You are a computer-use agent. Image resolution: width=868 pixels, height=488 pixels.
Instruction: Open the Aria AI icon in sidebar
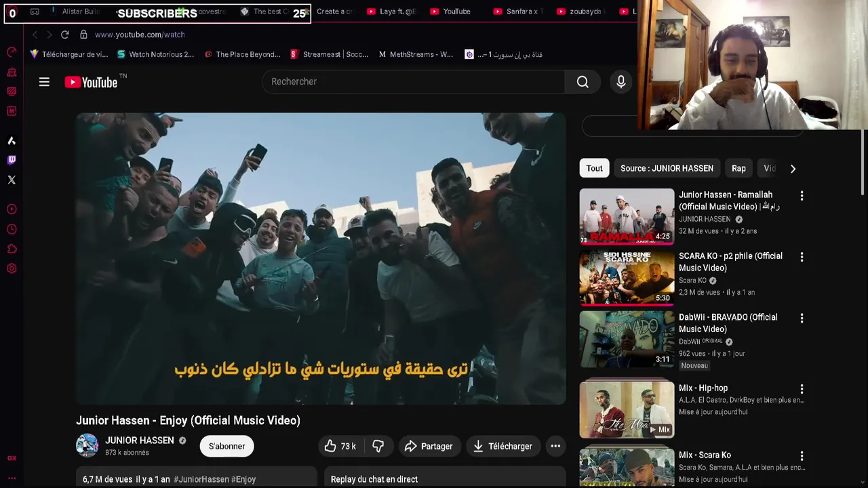(12, 140)
